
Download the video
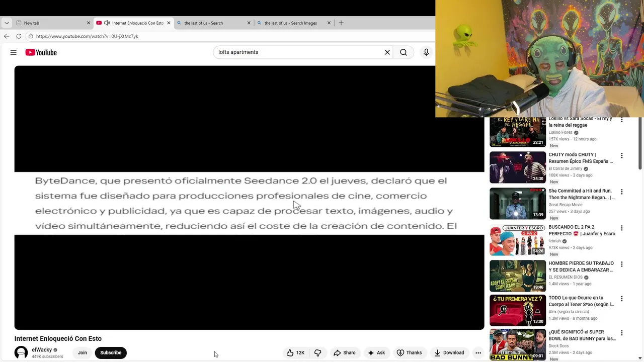(x=449, y=353)
